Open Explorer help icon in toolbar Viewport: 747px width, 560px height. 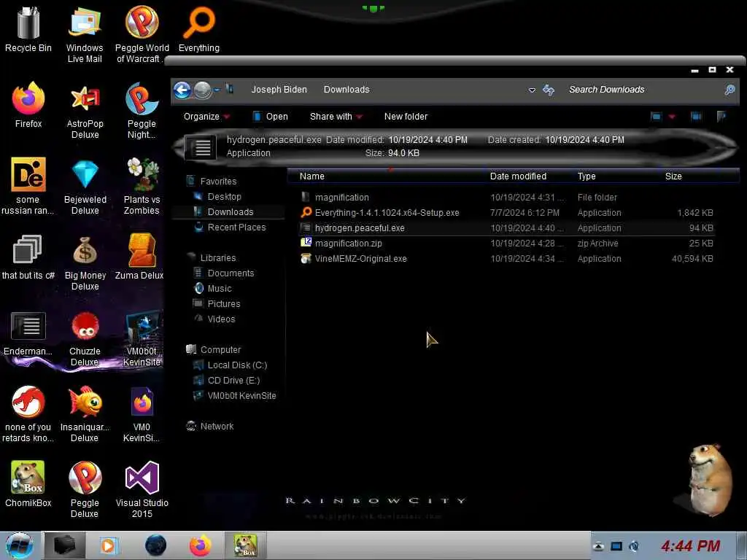click(721, 116)
